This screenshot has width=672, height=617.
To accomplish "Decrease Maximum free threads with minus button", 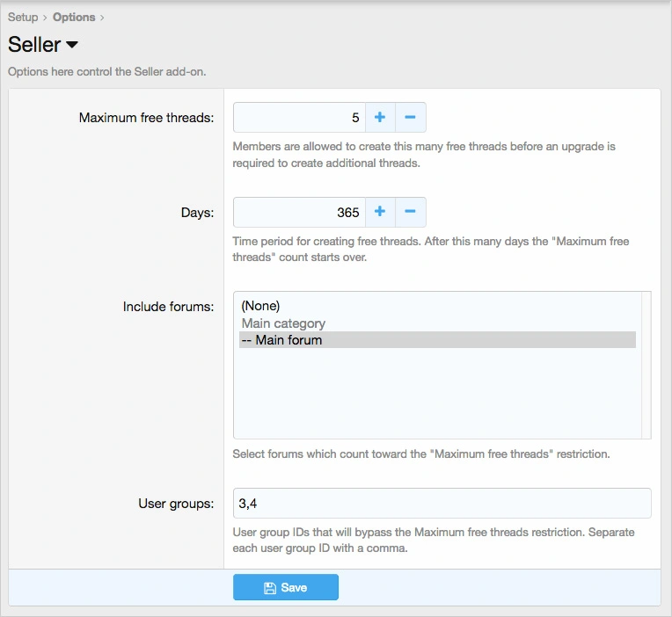I will coord(411,117).
